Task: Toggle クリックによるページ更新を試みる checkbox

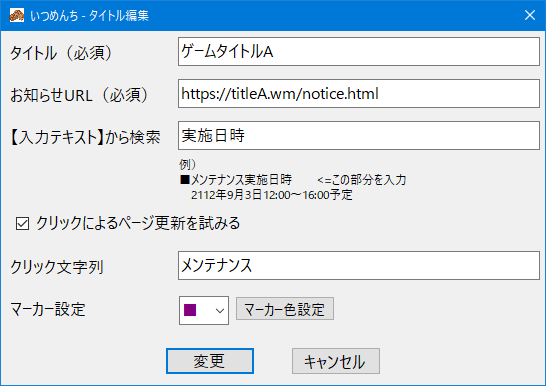Action: pos(22,223)
